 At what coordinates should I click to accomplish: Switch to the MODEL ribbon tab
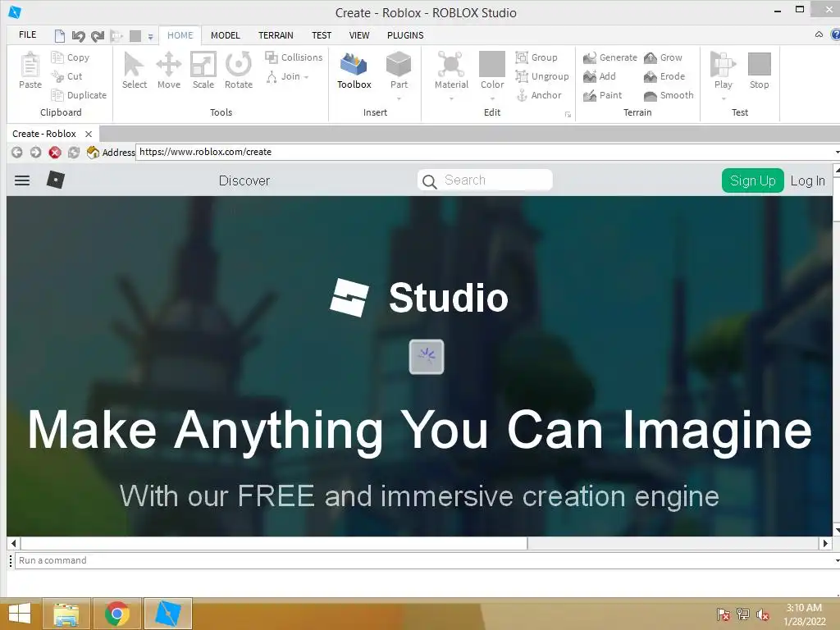pos(225,35)
